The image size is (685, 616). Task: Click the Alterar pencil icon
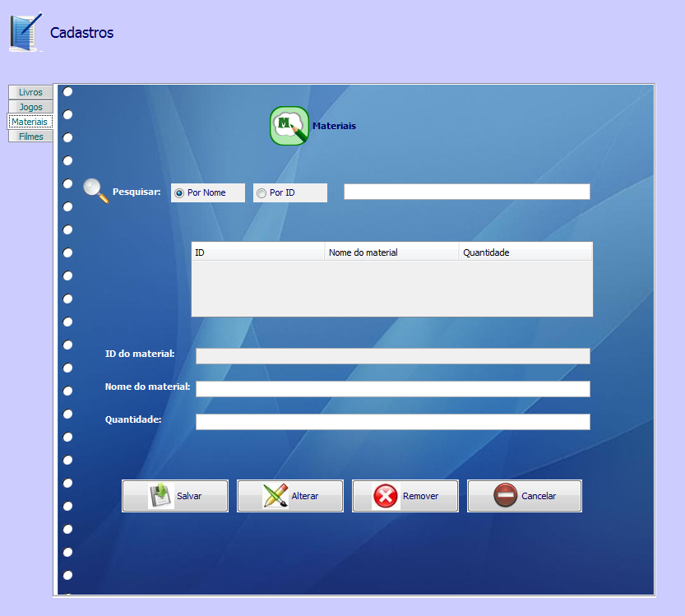click(x=275, y=496)
